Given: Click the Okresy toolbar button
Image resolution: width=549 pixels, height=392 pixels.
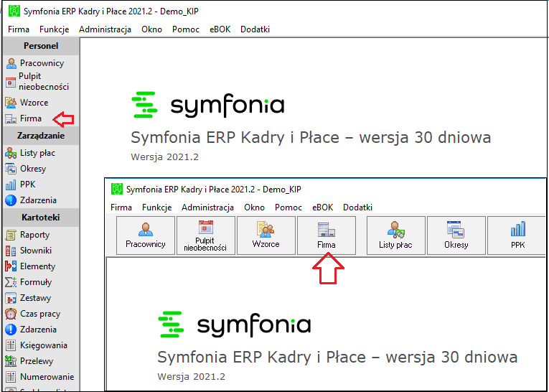Looking at the screenshot, I should pyautogui.click(x=456, y=235).
